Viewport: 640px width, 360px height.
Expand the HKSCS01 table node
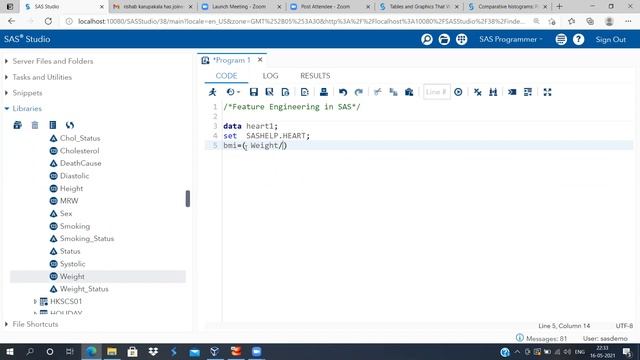click(35, 302)
